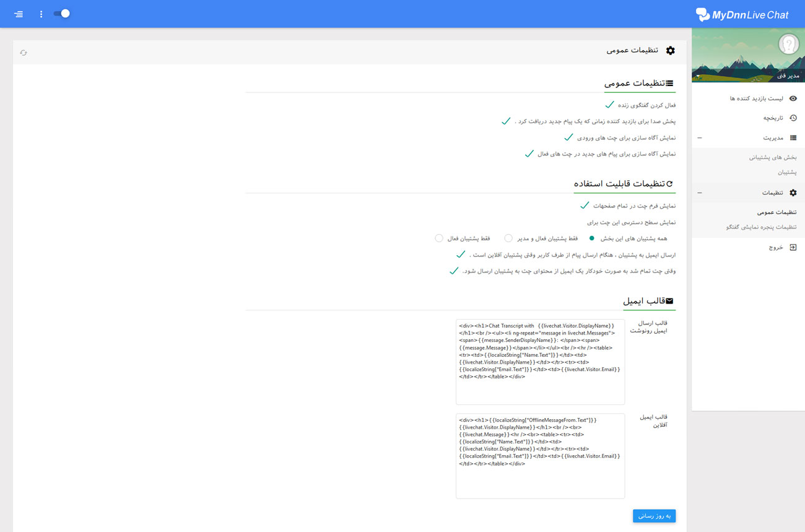The width and height of the screenshot is (805, 532).
Task: Click the hamburger menu icon in top bar
Action: tap(19, 14)
